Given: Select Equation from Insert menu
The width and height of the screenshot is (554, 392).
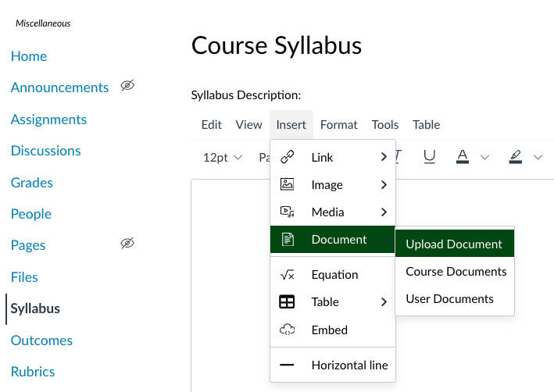Looking at the screenshot, I should (x=332, y=274).
